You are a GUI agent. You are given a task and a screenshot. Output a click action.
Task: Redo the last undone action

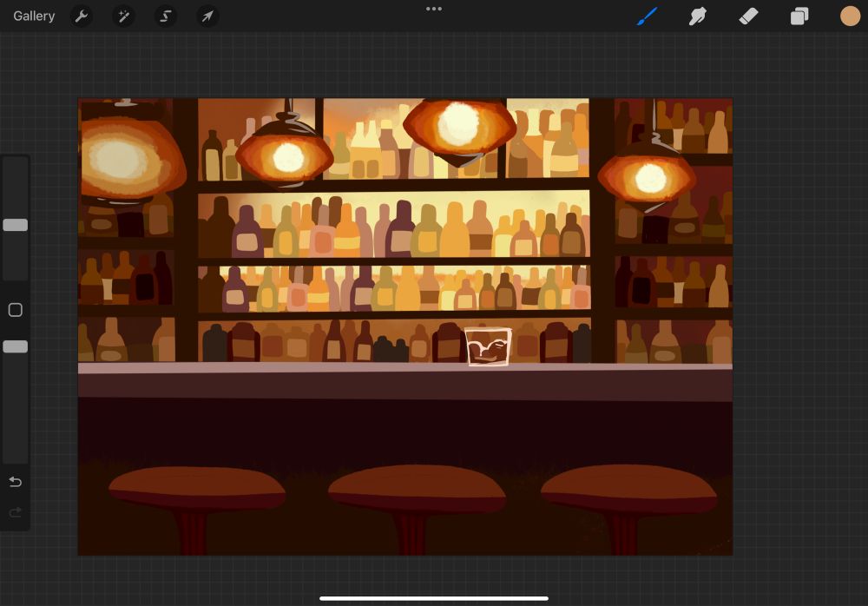click(x=16, y=512)
